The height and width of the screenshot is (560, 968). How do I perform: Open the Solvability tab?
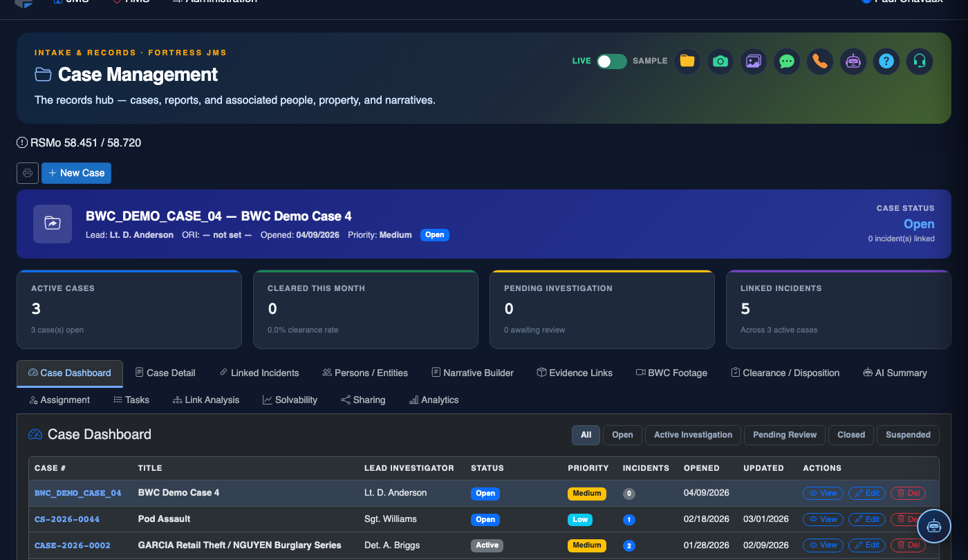[x=290, y=400]
